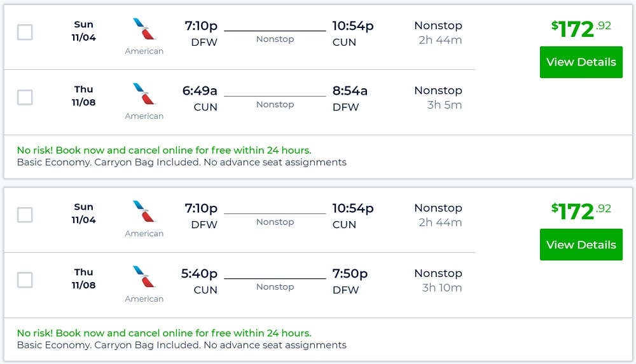Click American logo on 6:49a return flight
636x364 pixels.
pos(144,94)
